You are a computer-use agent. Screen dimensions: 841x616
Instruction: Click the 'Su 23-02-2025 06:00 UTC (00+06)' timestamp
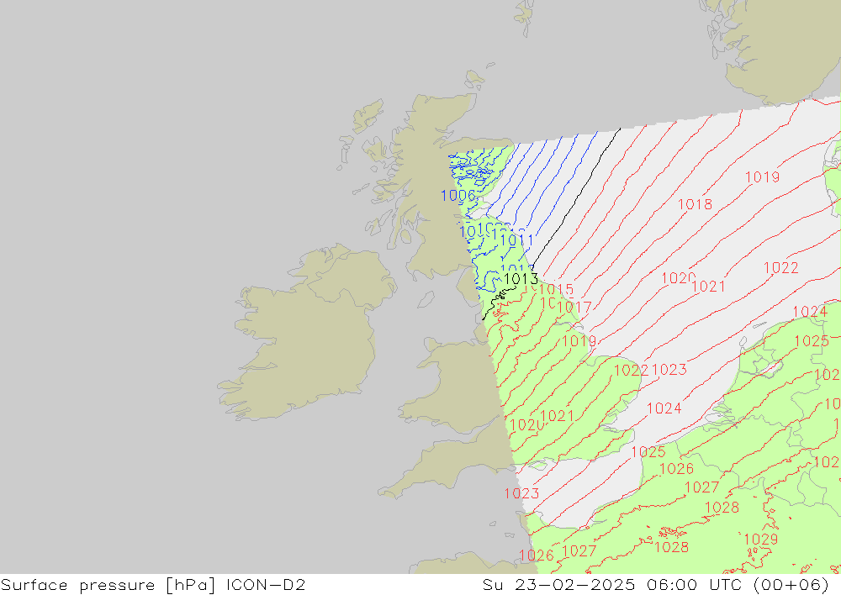click(x=655, y=585)
